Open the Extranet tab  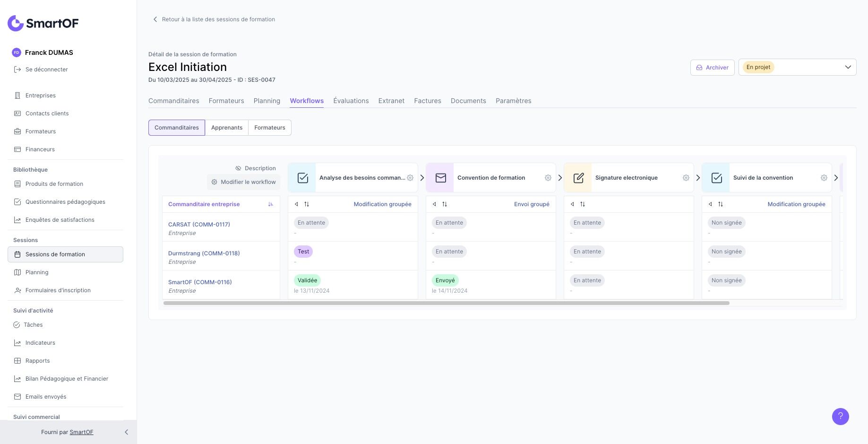[391, 101]
